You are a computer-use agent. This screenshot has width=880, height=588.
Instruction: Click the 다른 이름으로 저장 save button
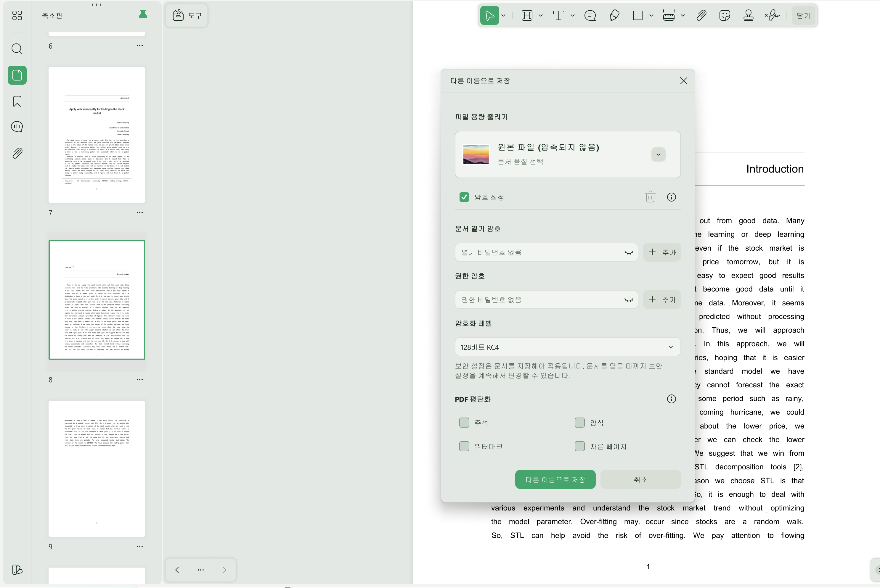[555, 479]
